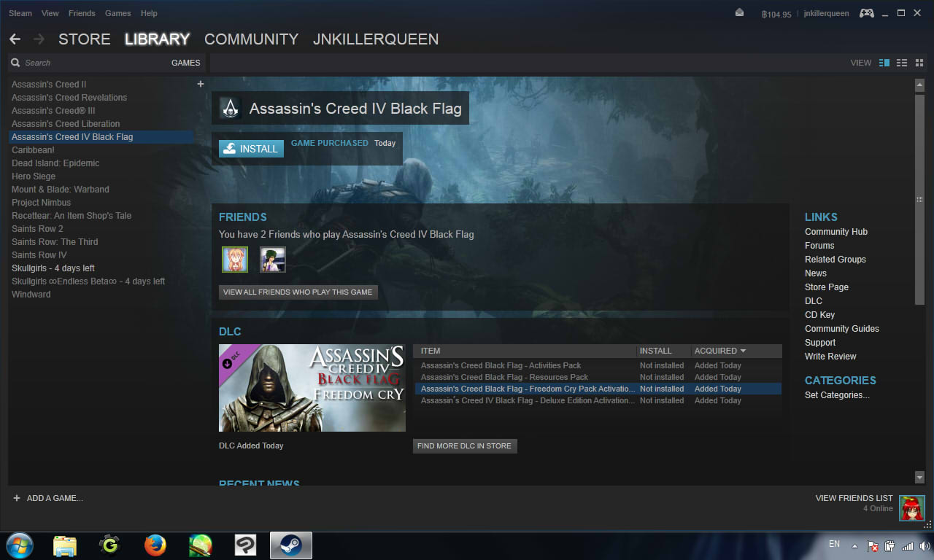
Task: Switch to the STORE tab
Action: pos(85,39)
